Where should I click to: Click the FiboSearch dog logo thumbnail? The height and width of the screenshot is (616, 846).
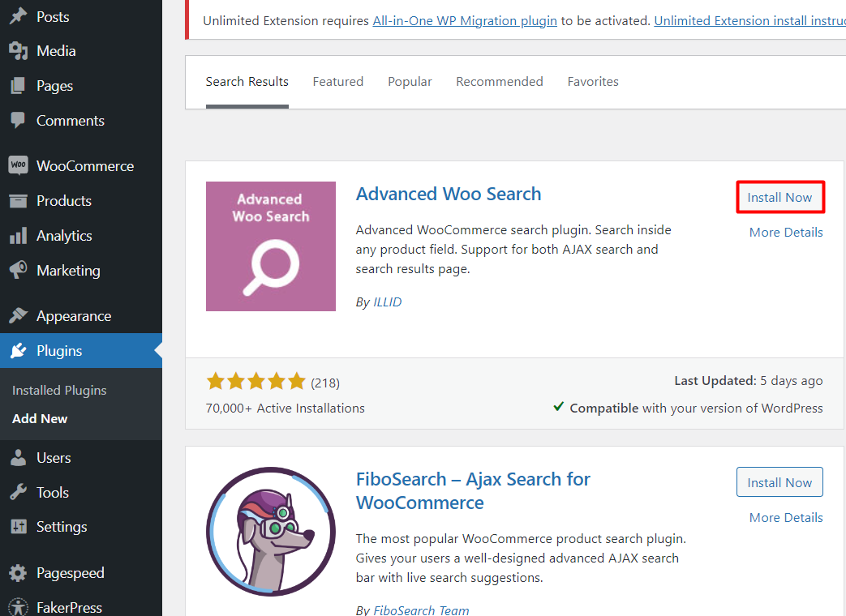pos(271,532)
